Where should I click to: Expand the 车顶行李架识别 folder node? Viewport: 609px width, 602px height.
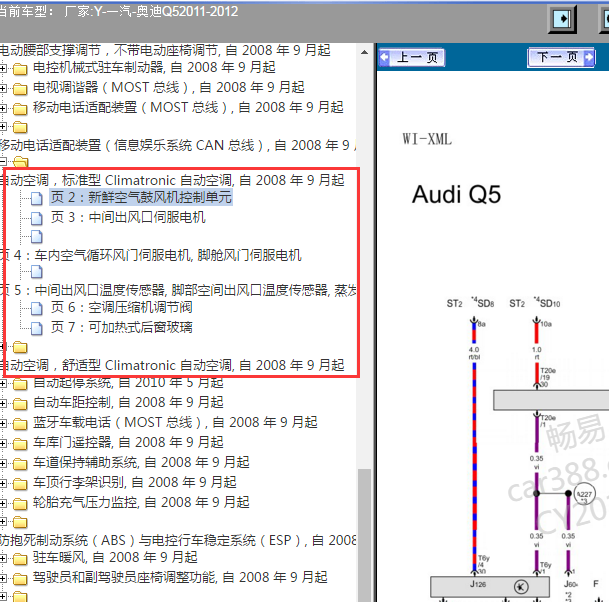(3, 484)
